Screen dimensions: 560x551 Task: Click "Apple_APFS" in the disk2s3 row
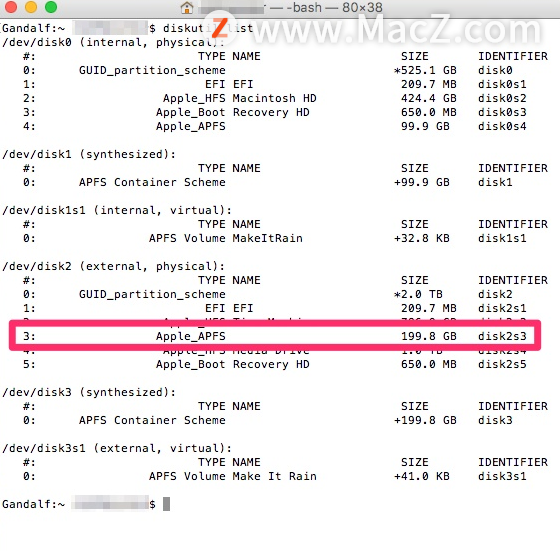(x=191, y=336)
